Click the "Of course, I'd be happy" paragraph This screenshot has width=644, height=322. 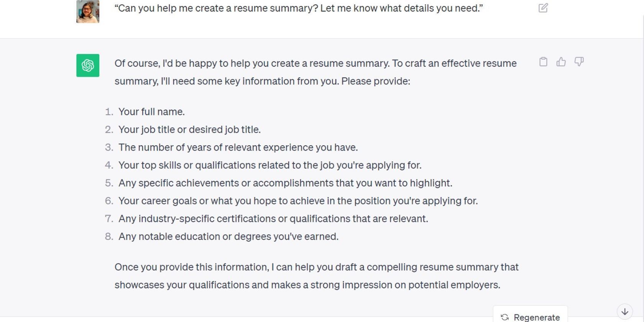(315, 72)
